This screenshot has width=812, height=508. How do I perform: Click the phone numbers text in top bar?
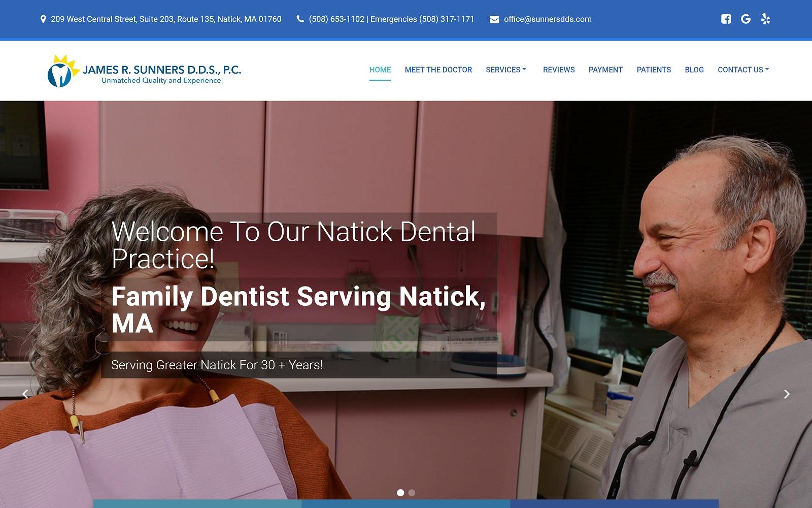tap(392, 19)
